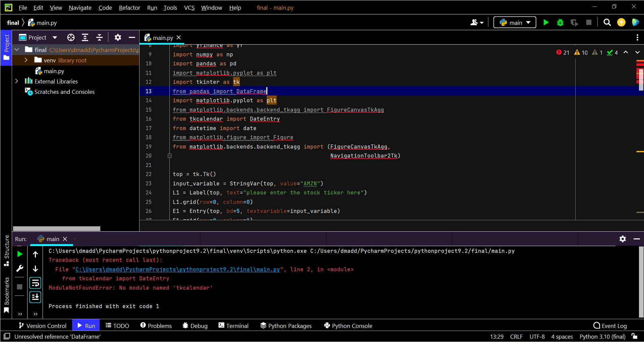Enable scroll to end in console output

click(x=35, y=297)
